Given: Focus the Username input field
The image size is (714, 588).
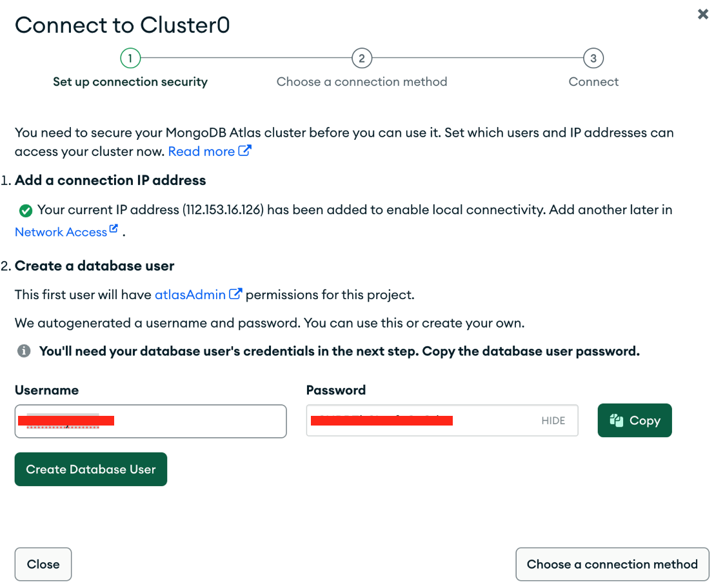Looking at the screenshot, I should pyautogui.click(x=193, y=422).
